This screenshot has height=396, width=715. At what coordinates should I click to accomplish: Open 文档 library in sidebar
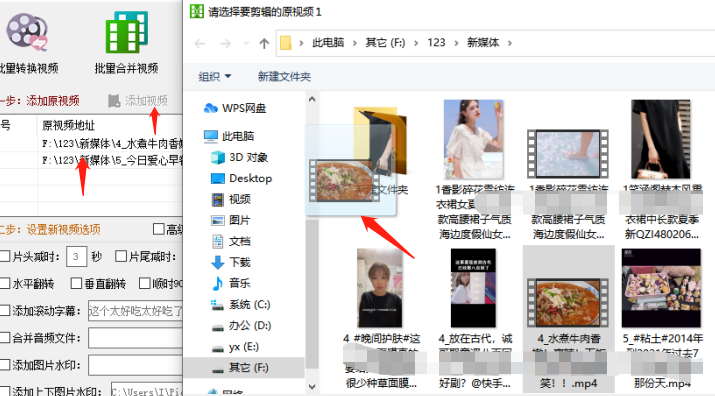[231, 241]
